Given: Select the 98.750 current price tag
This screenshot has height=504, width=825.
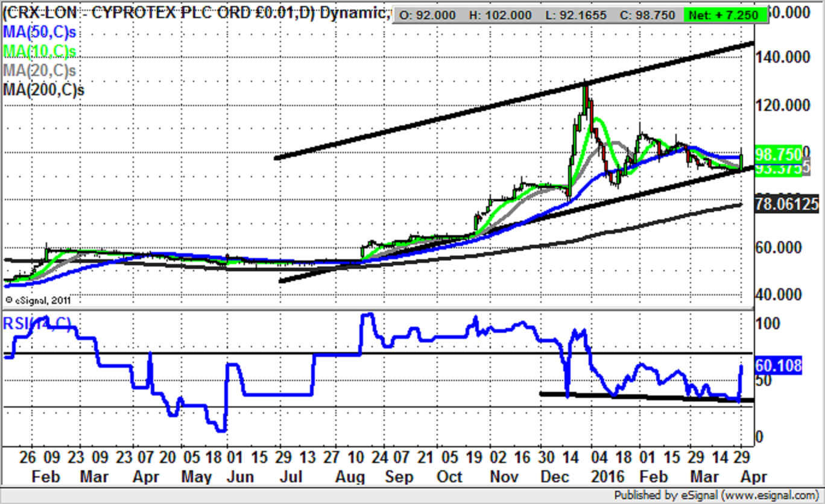Looking at the screenshot, I should [779, 153].
